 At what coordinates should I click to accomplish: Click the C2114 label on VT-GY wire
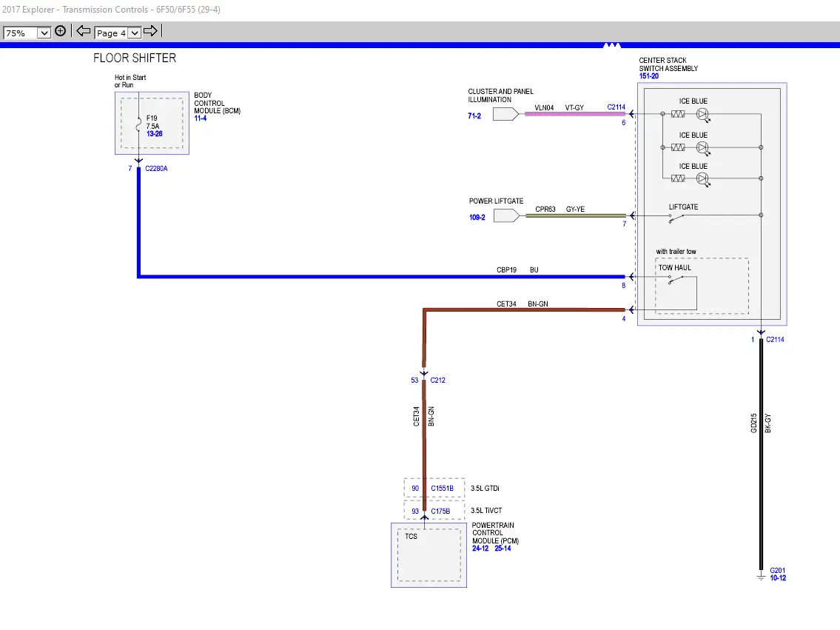point(616,107)
